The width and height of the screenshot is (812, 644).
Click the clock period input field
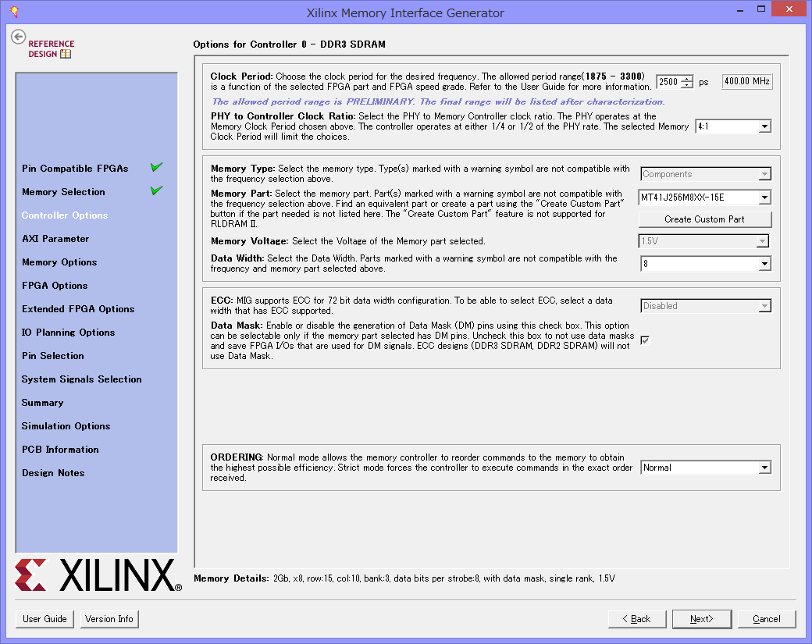pyautogui.click(x=668, y=82)
